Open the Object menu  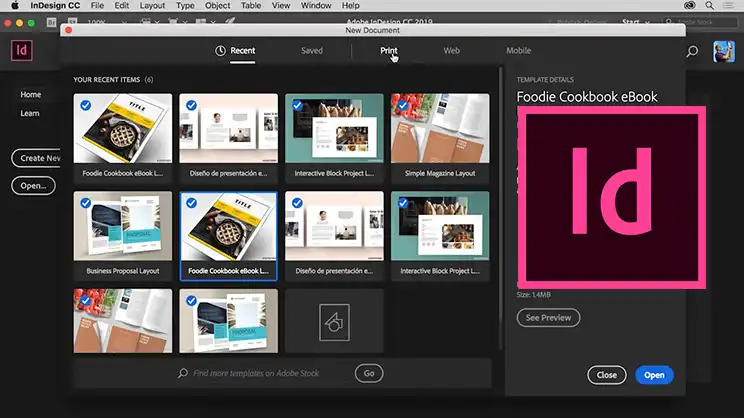(x=217, y=6)
